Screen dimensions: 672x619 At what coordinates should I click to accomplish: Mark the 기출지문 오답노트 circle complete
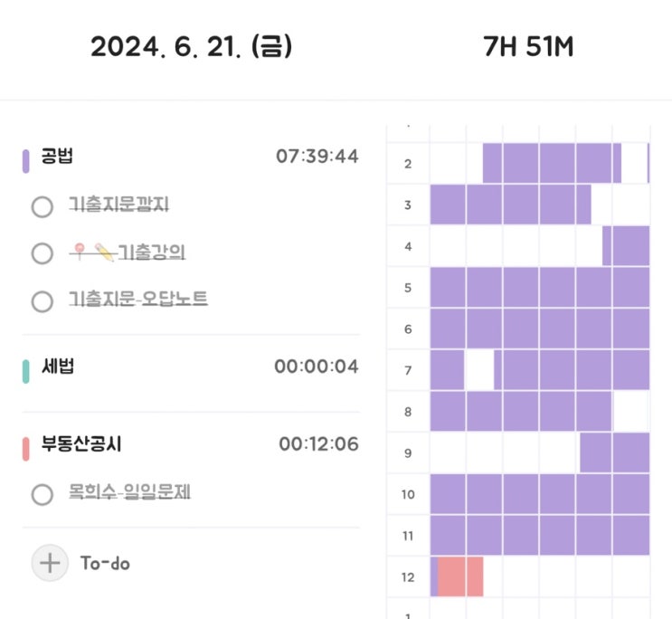[42, 300]
